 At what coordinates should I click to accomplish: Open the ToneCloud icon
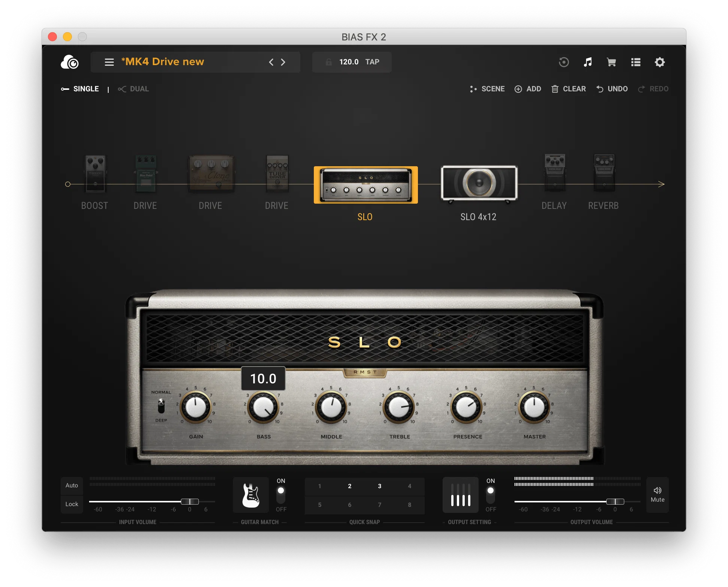point(70,62)
